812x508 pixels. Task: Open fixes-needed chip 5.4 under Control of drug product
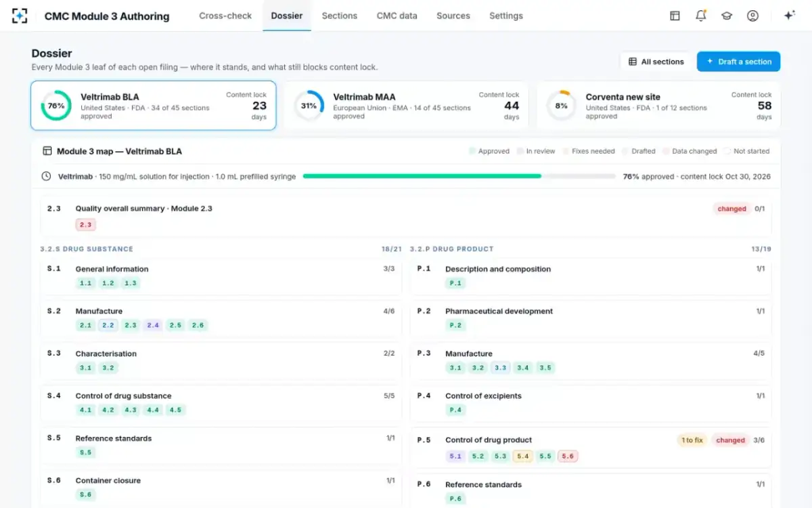[522, 456]
